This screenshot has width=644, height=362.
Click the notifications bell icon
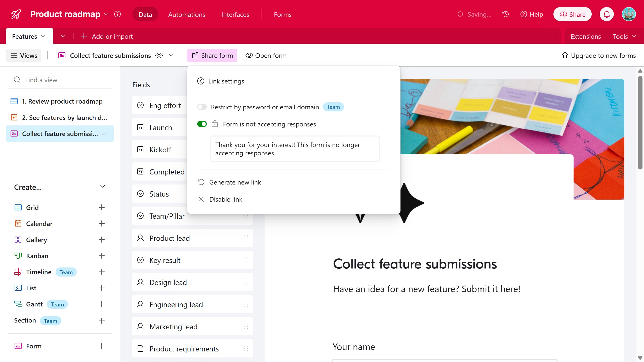point(607,14)
